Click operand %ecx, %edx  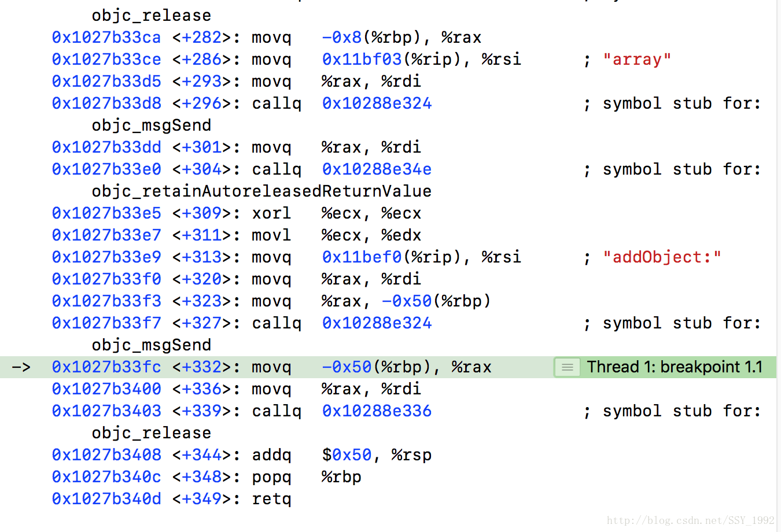tap(372, 235)
